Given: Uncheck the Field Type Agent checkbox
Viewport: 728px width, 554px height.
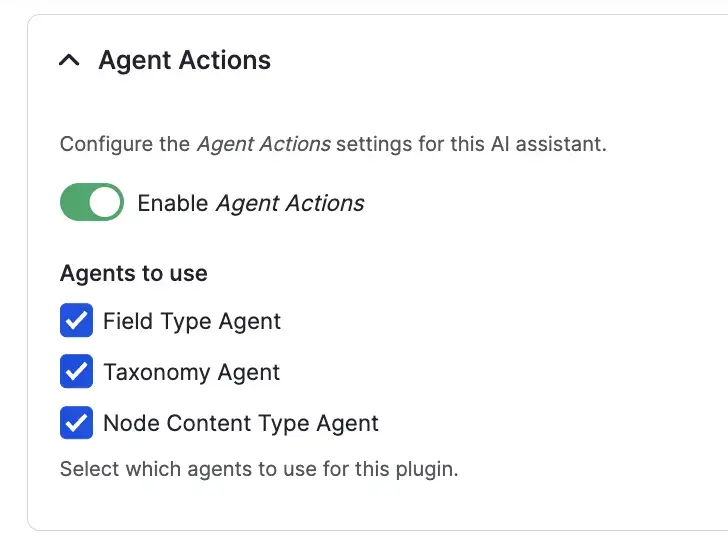Looking at the screenshot, I should tap(76, 321).
